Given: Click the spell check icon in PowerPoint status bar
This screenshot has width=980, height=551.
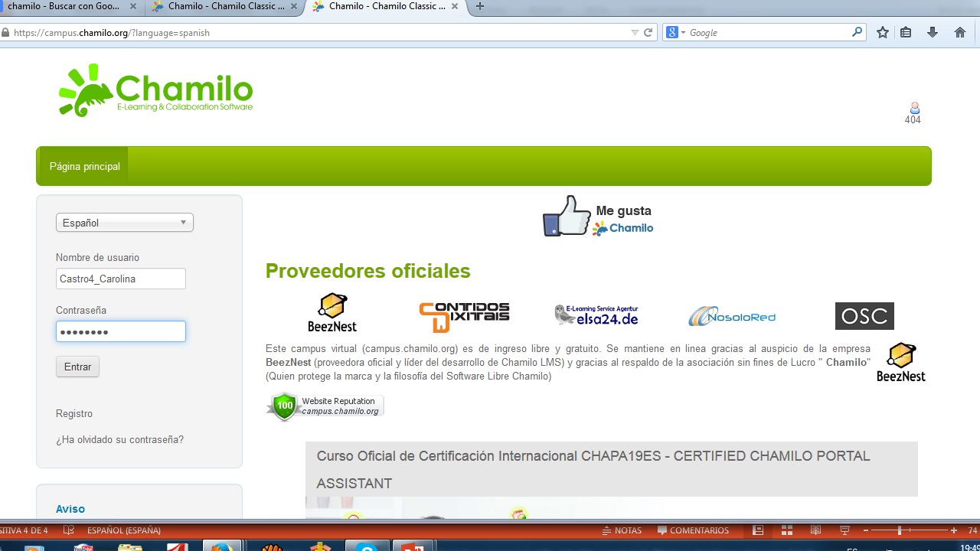Looking at the screenshot, I should (x=69, y=530).
